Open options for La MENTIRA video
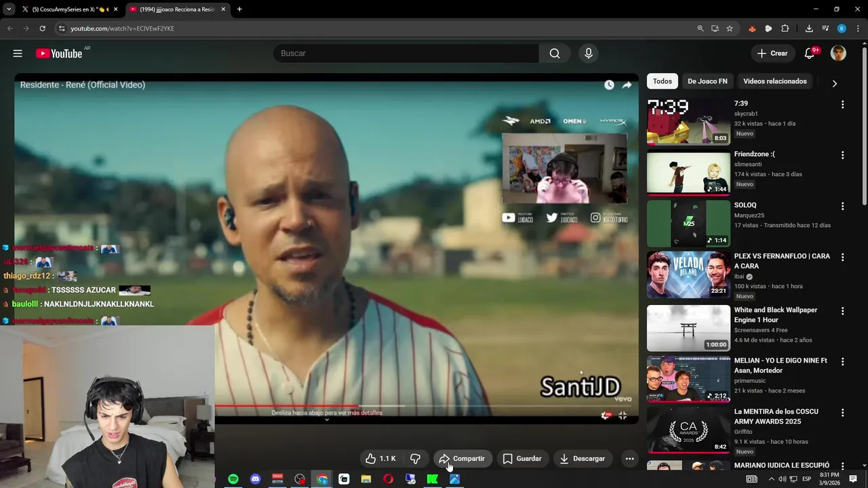Image resolution: width=868 pixels, height=488 pixels. click(843, 413)
